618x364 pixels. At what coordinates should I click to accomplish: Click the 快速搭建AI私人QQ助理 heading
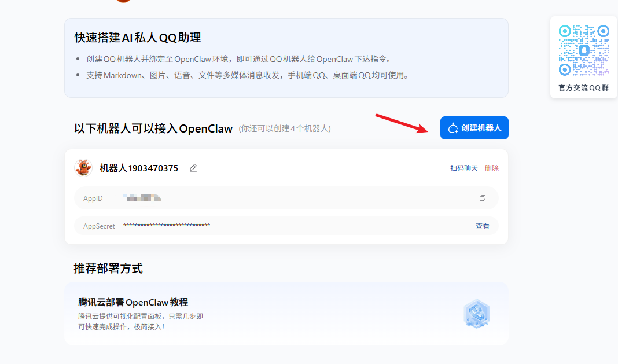[138, 38]
